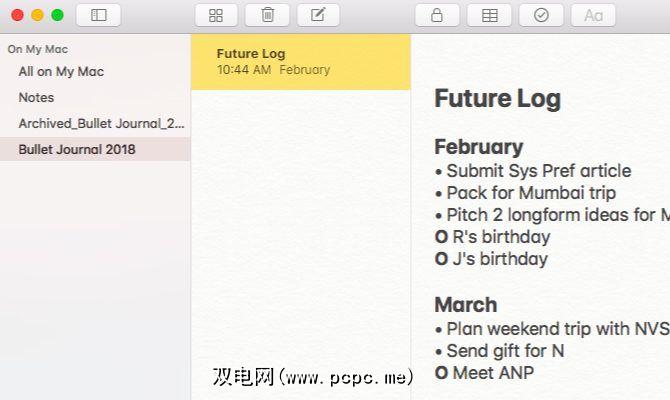This screenshot has width=670, height=400.
Task: Click the Future Log title heading
Action: 497,99
